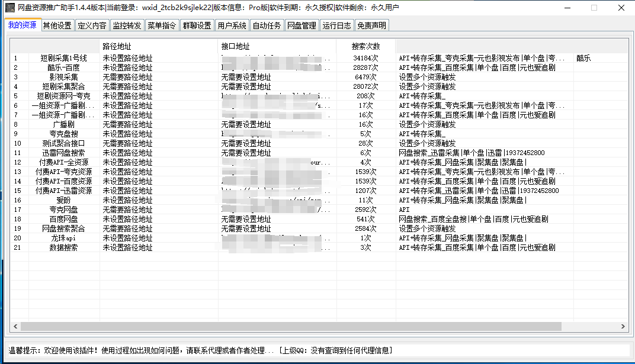Open the 定义内容 tab

pos(92,25)
